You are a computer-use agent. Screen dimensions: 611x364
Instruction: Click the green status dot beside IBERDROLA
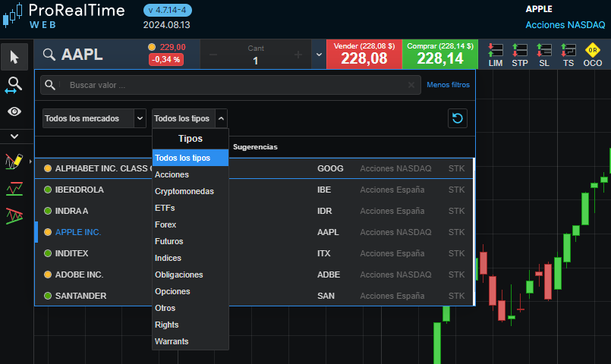(x=48, y=190)
